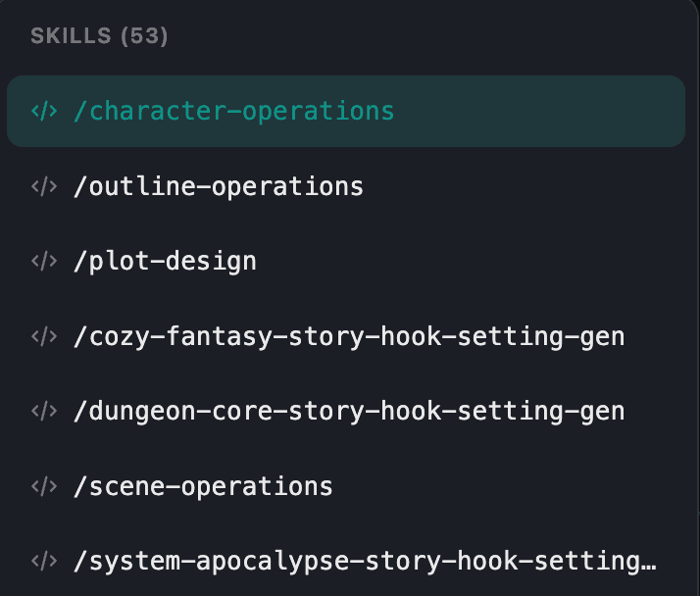Click the code icon next to /outline-operations

43,186
